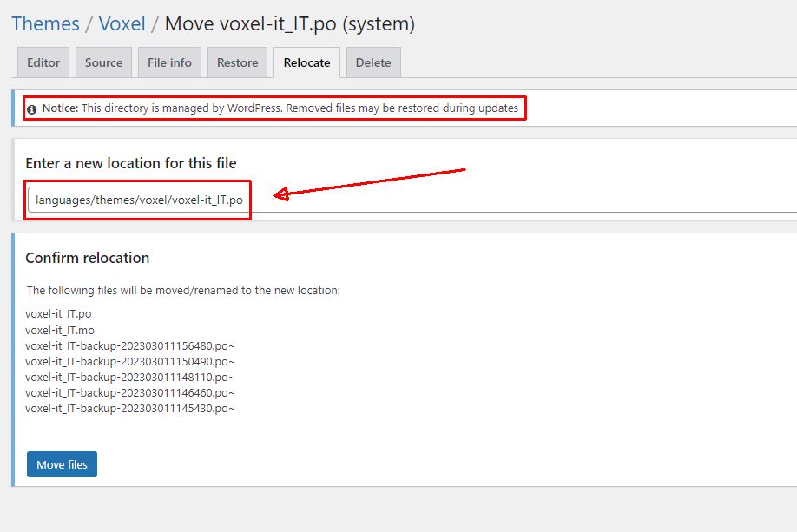Click the new location input field
This screenshot has width=797, height=532.
pos(139,200)
